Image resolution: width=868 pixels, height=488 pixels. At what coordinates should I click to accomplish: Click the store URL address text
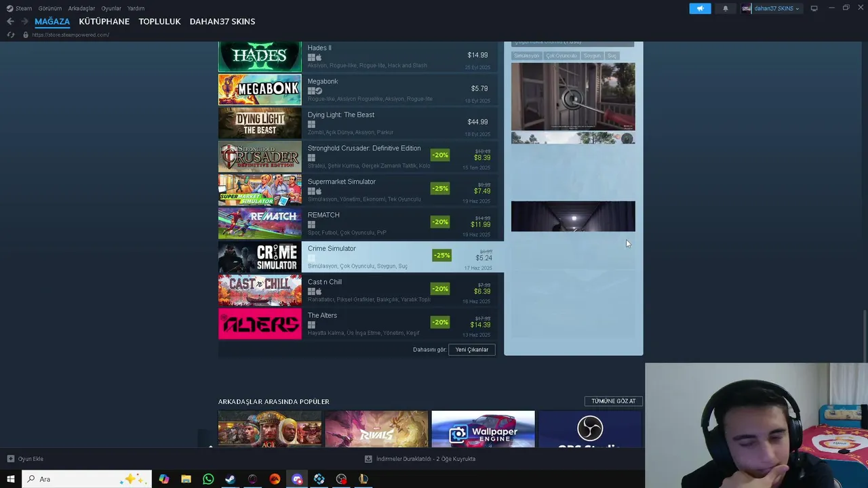(71, 35)
